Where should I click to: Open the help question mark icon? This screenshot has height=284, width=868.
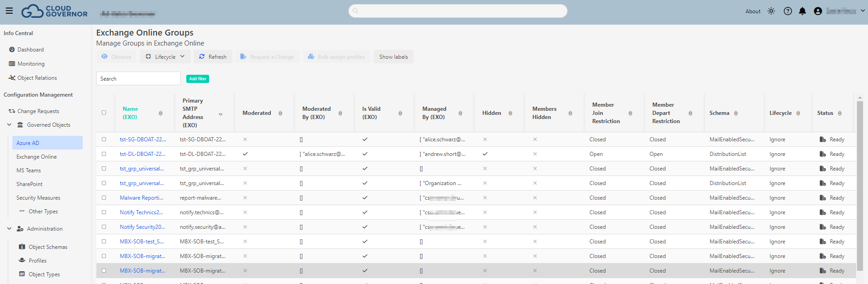(x=788, y=11)
